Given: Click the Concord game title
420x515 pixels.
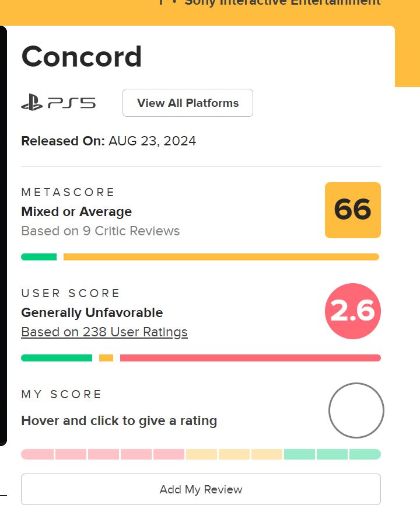Looking at the screenshot, I should (x=82, y=57).
